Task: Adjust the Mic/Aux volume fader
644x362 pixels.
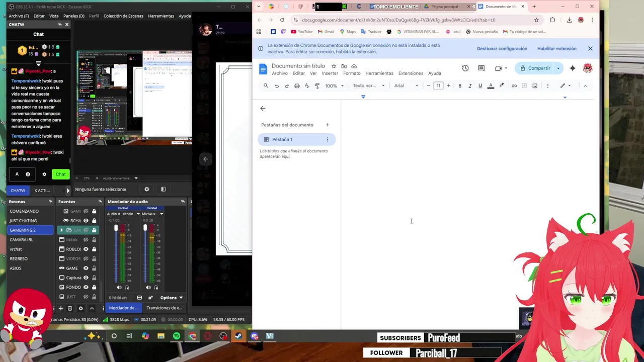Action: [x=145, y=229]
